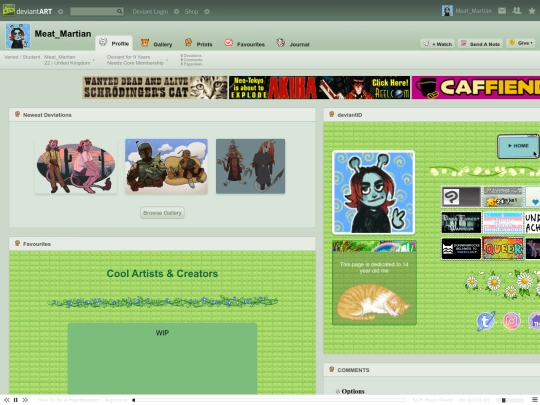Viewport: 540px width, 405px height.
Task: Click the trans flag stamp
Action: point(503,222)
